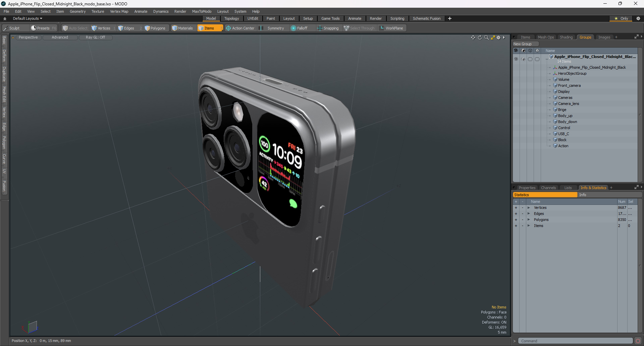Image resolution: width=644 pixels, height=346 pixels.
Task: Switch to Vertices selection mode
Action: point(103,28)
